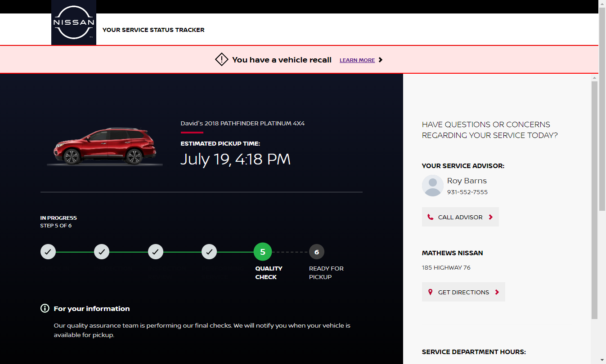Select the third completed step checkmark

pyautogui.click(x=155, y=252)
